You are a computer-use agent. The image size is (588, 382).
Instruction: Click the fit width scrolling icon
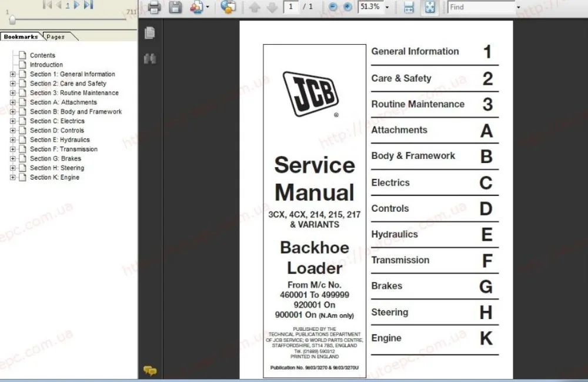click(x=409, y=7)
